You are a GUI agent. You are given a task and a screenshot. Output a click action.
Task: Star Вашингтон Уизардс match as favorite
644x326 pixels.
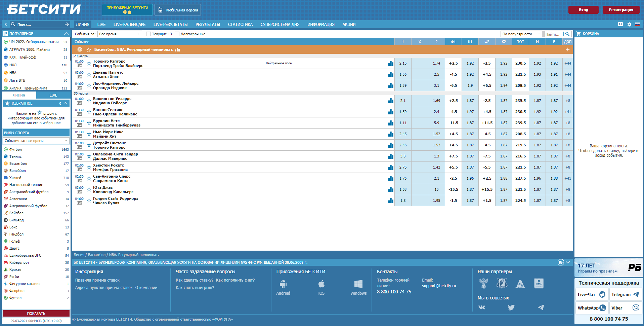coord(89,101)
